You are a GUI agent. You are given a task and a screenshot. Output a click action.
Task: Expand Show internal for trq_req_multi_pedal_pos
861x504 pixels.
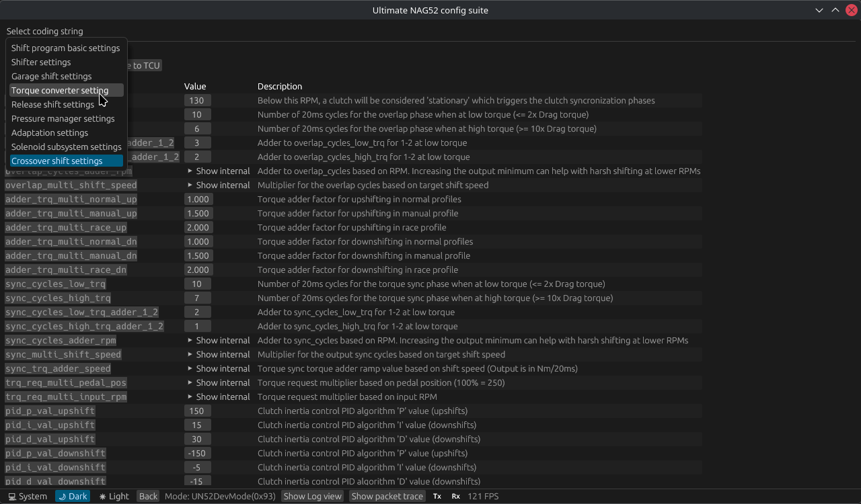(218, 382)
